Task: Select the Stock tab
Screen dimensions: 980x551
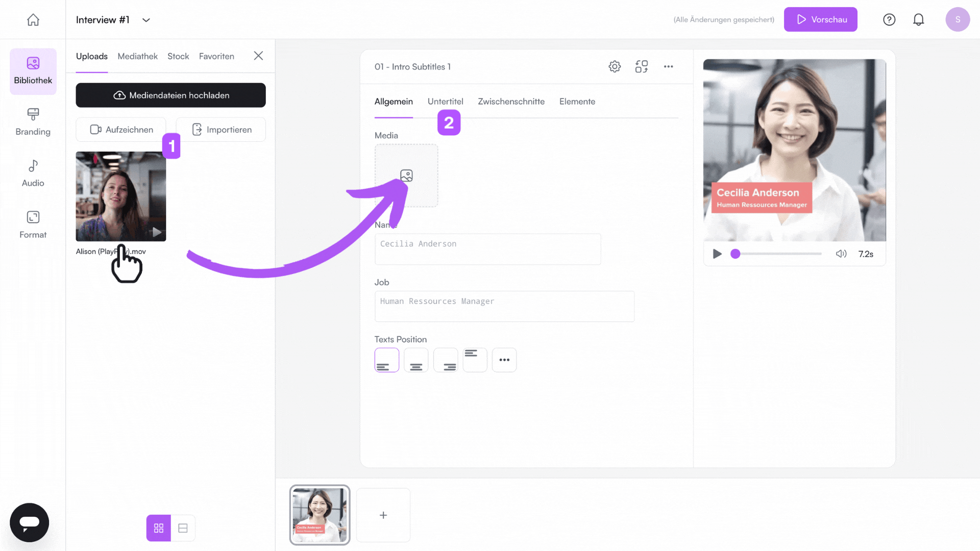Action: click(178, 56)
